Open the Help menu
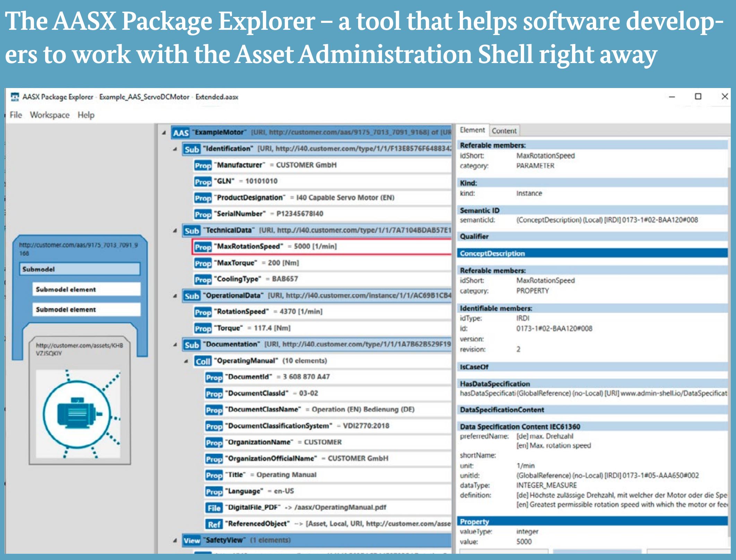The width and height of the screenshot is (736, 560). (86, 115)
